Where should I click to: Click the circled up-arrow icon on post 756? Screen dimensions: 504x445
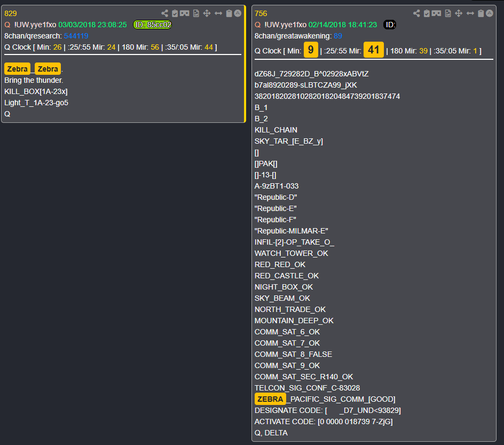click(490, 13)
